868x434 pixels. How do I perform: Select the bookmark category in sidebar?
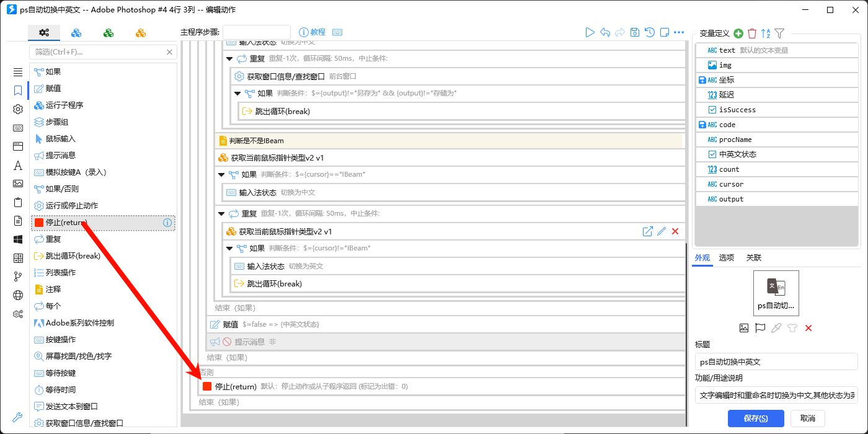[x=18, y=91]
